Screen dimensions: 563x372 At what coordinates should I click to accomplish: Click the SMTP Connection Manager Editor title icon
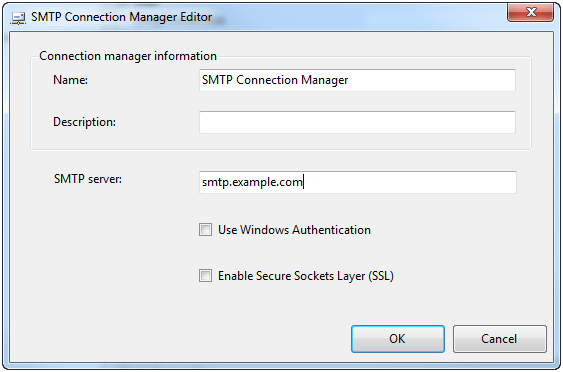18,18
